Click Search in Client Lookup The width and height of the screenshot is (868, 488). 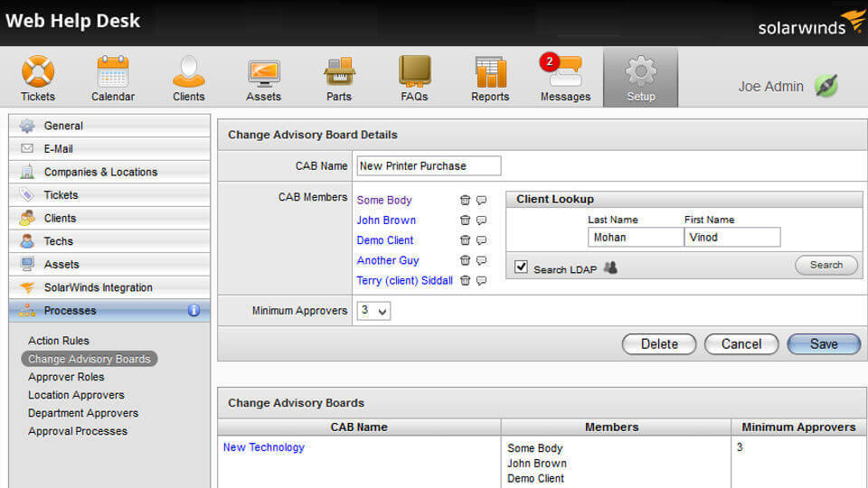pyautogui.click(x=826, y=265)
